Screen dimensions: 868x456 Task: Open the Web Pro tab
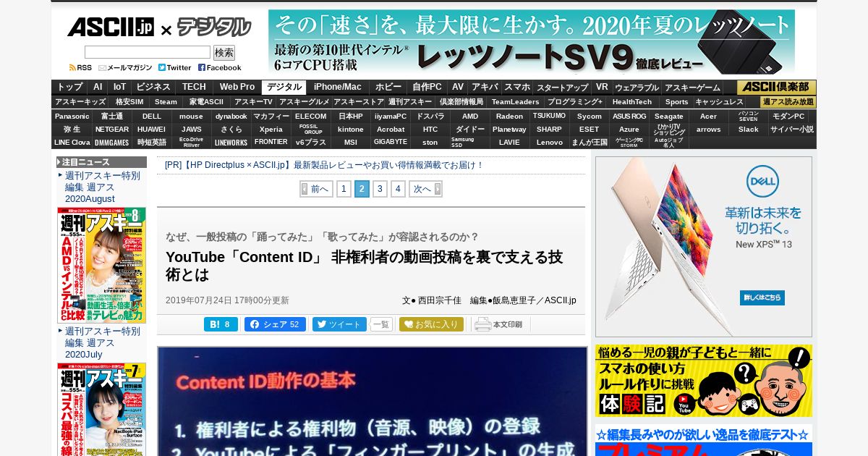[237, 87]
